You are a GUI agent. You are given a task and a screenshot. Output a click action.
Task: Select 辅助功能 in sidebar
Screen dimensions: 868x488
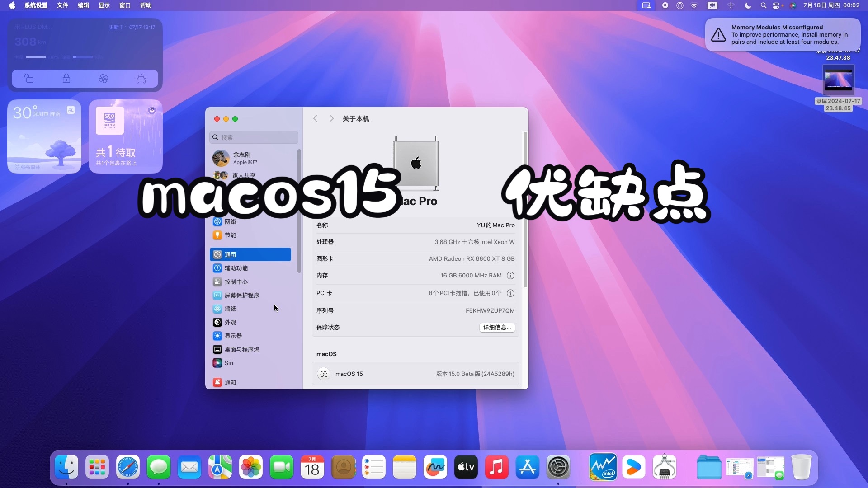pos(250,268)
